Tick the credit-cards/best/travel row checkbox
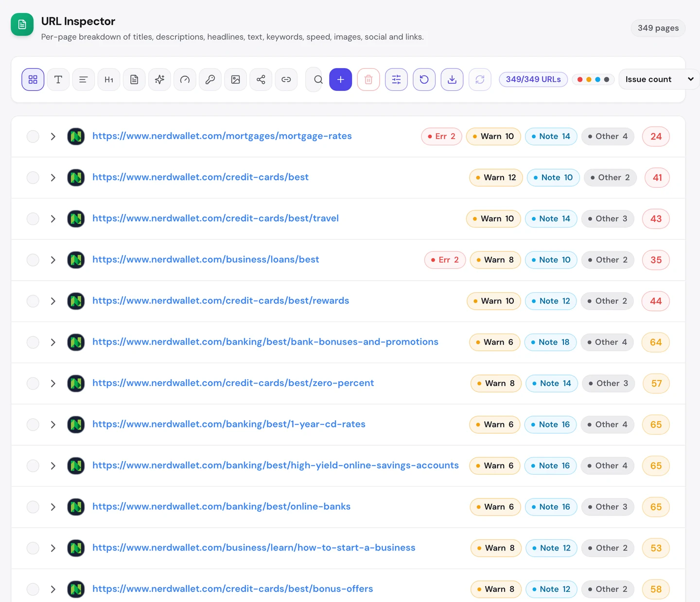This screenshot has width=700, height=602. coord(33,219)
